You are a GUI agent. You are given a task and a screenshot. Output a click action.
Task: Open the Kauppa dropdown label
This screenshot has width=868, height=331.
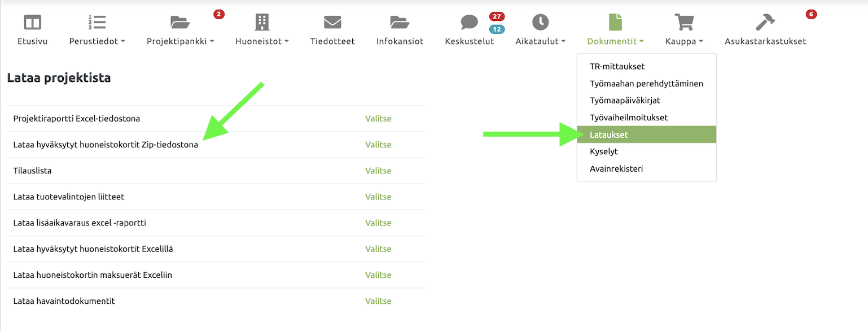click(x=684, y=41)
